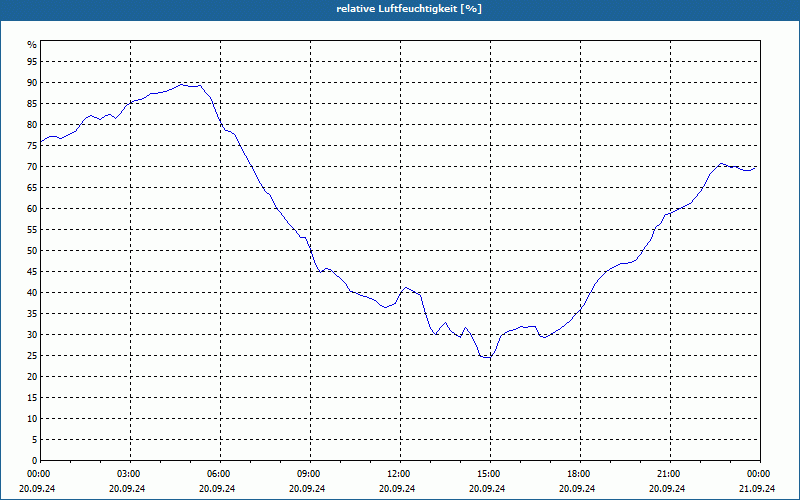The image size is (800, 500).
Task: Click the y-axis label 10
Action: 32,419
